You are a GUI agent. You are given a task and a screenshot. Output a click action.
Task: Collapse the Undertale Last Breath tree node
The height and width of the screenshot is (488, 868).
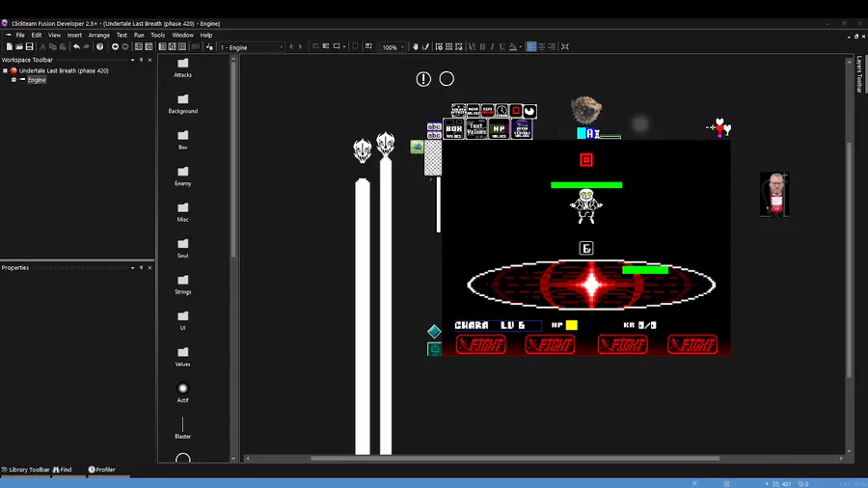click(x=5, y=70)
